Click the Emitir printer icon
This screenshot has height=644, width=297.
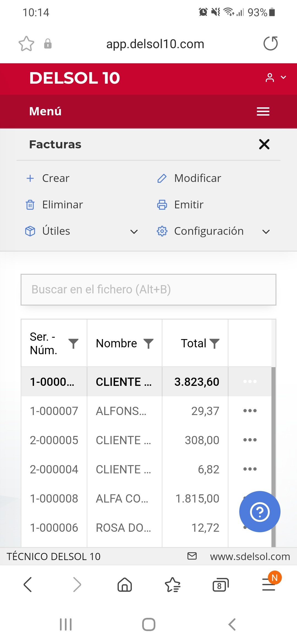(x=162, y=205)
